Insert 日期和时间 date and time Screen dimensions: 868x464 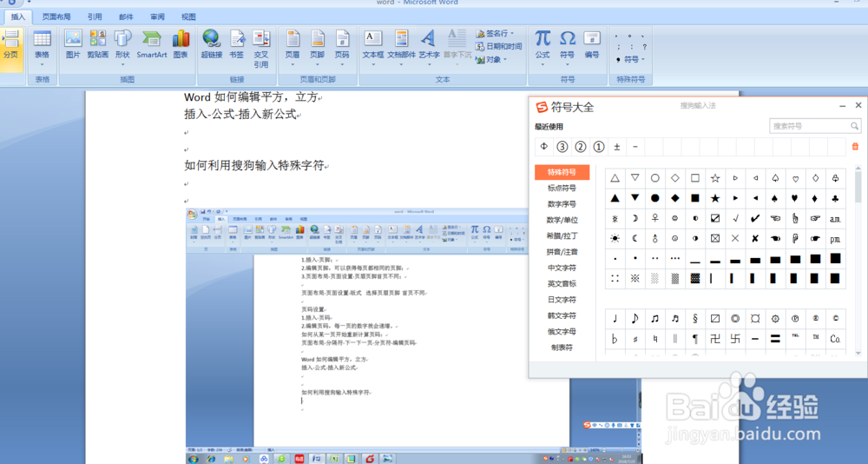[x=498, y=47]
